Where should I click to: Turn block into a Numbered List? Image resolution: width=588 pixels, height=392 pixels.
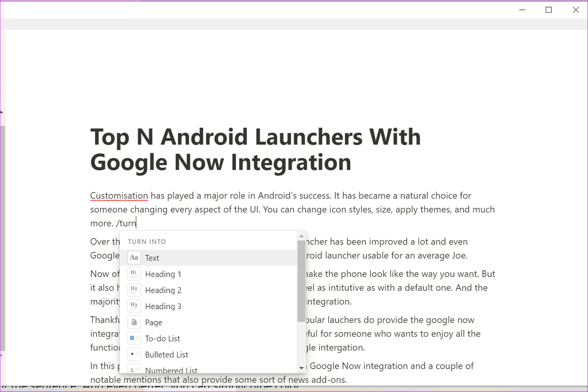[208, 368]
